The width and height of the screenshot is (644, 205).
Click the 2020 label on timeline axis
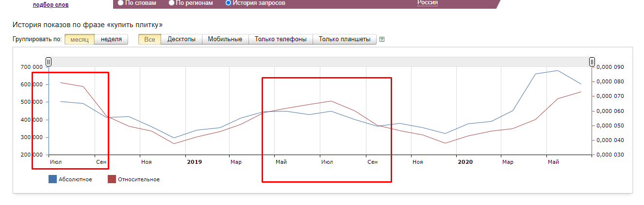tap(465, 161)
